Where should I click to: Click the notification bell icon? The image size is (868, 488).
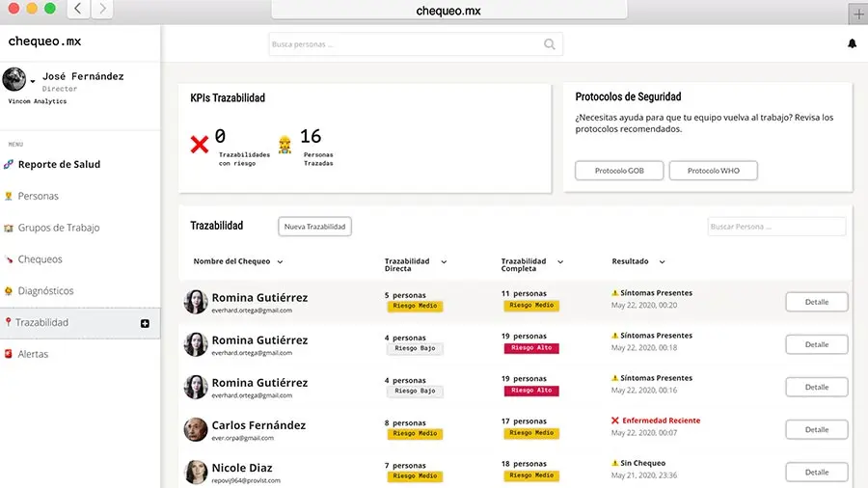pos(852,43)
